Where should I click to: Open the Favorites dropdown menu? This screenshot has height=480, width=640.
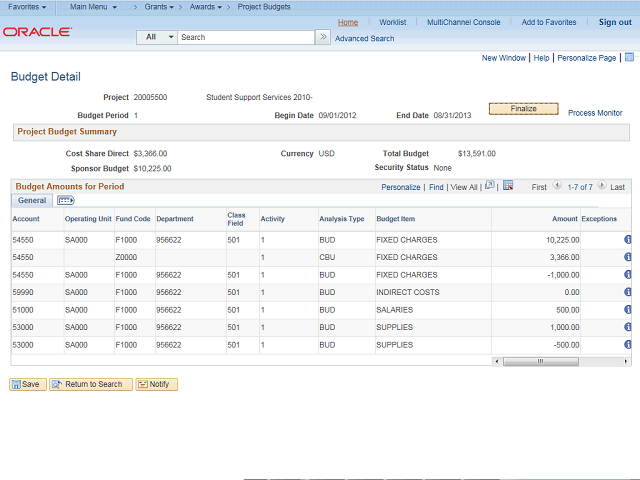(27, 7)
